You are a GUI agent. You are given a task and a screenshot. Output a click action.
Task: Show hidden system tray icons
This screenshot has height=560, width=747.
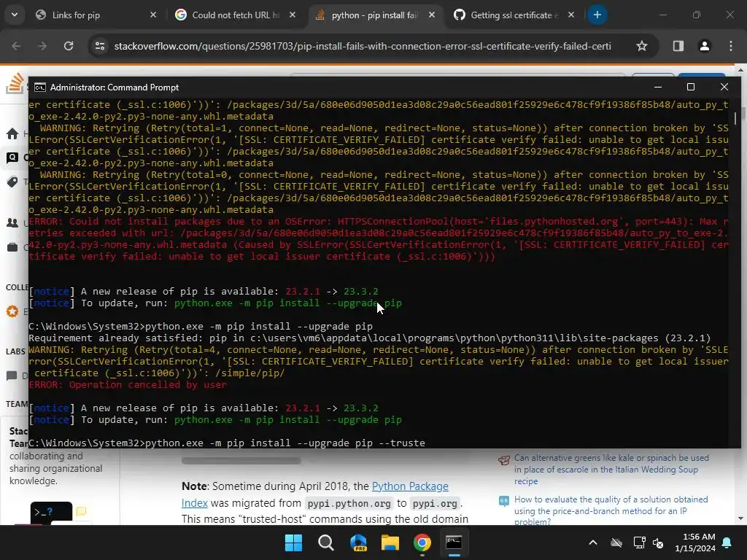click(593, 542)
